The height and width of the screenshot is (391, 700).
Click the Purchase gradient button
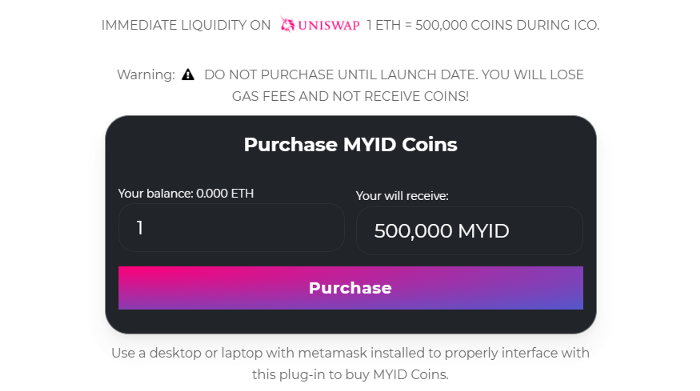click(350, 288)
